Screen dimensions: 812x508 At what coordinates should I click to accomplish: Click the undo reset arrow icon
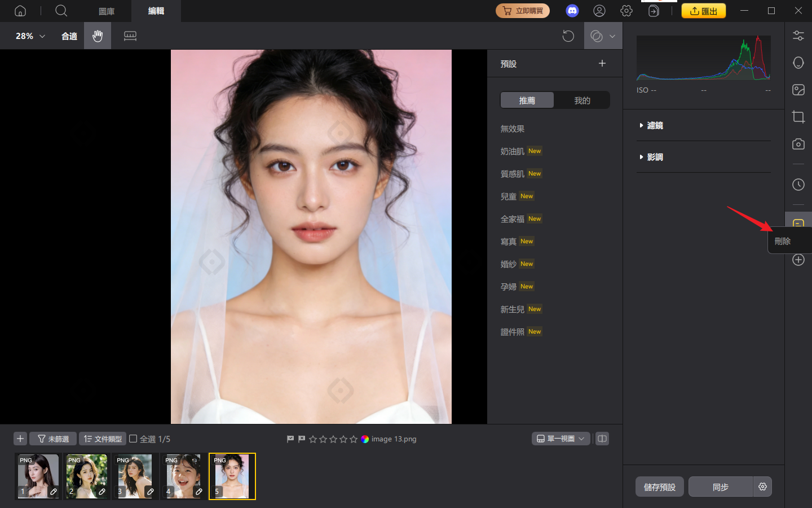pos(568,36)
